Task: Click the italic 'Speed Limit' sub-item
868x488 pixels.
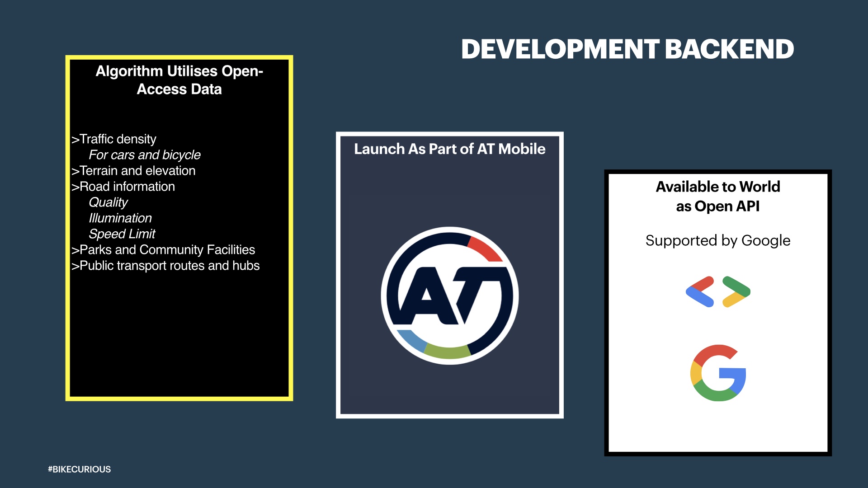Action: pos(122,234)
